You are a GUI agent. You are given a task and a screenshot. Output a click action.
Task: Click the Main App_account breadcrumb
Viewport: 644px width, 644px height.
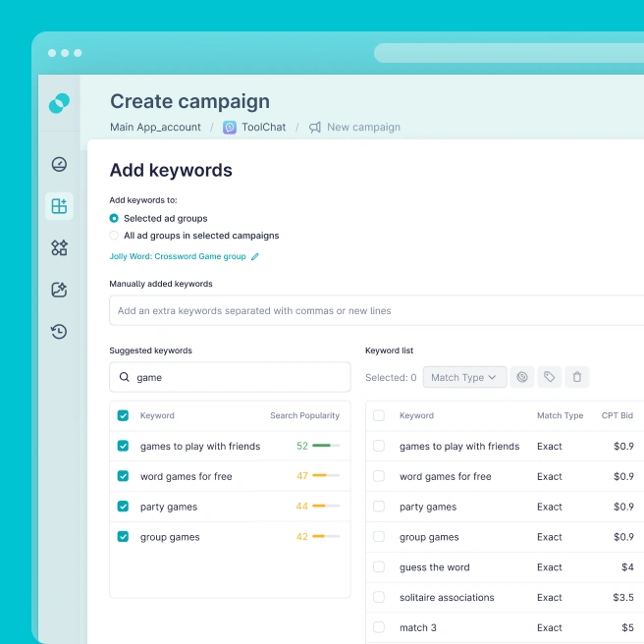coord(155,128)
